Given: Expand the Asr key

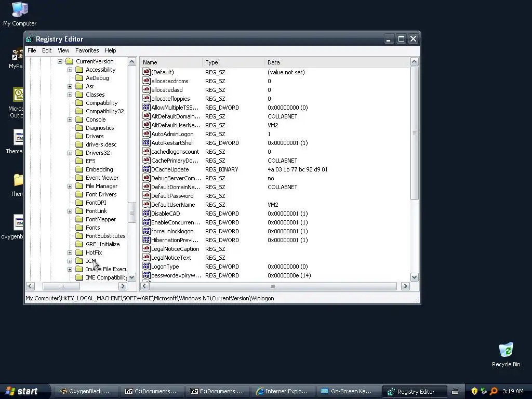Looking at the screenshot, I should 70,87.
